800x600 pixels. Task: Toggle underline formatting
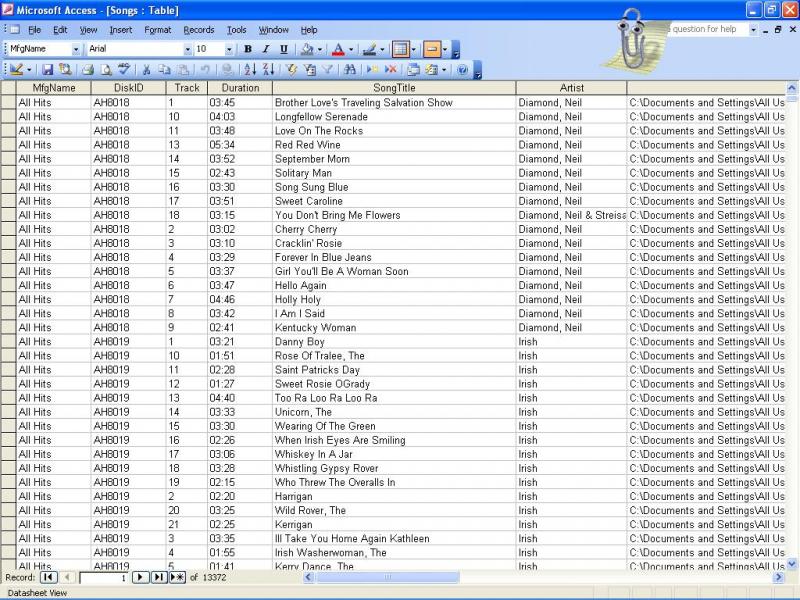(281, 48)
